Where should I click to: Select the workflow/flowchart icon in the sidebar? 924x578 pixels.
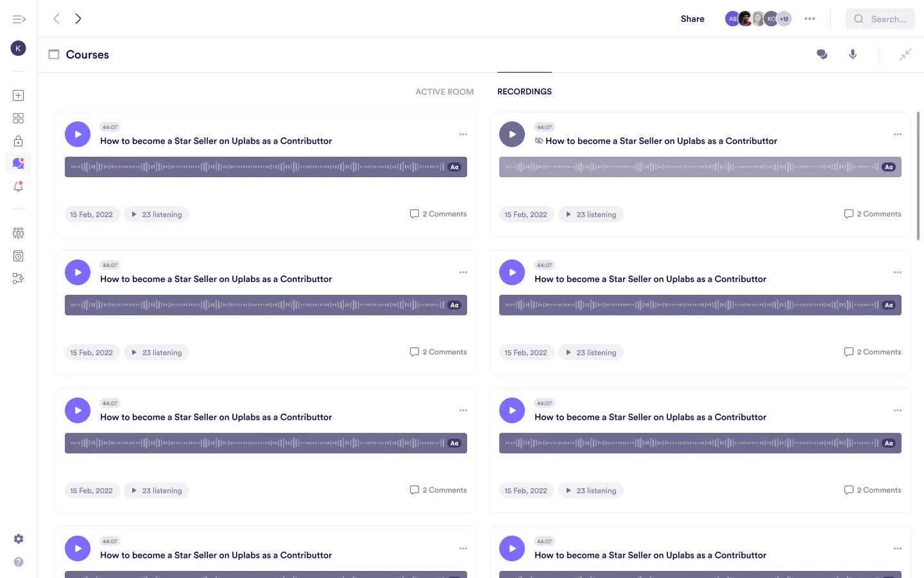click(18, 278)
